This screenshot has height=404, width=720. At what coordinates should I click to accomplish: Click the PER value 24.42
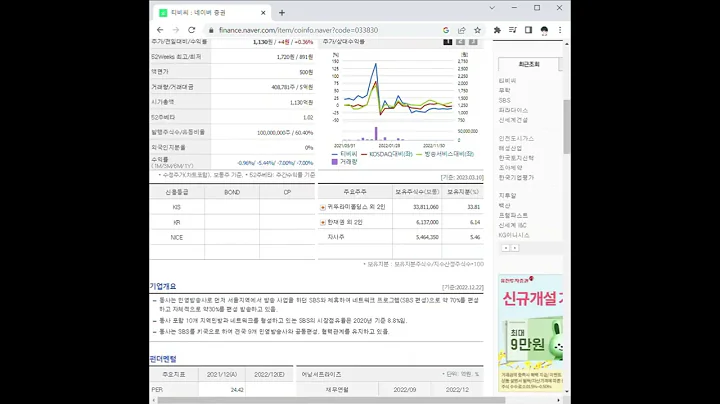tap(237, 390)
